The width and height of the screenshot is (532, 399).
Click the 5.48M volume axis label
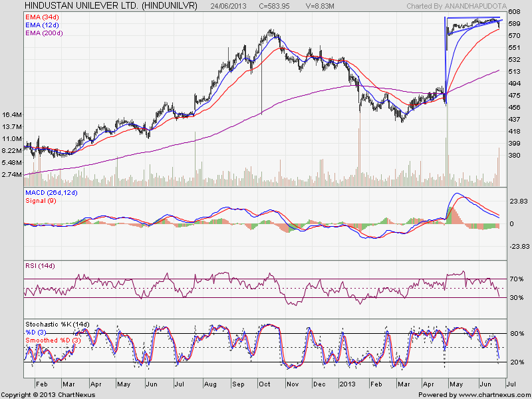click(12, 162)
